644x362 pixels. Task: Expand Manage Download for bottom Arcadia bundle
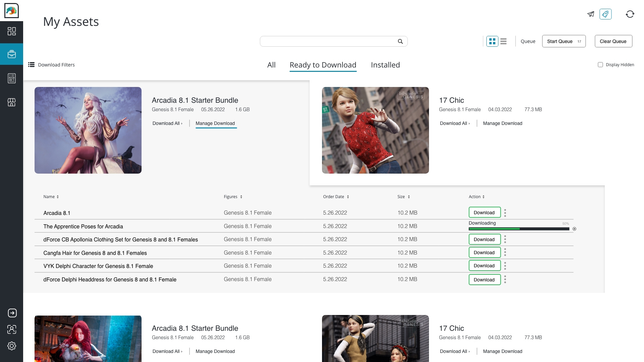(215, 352)
